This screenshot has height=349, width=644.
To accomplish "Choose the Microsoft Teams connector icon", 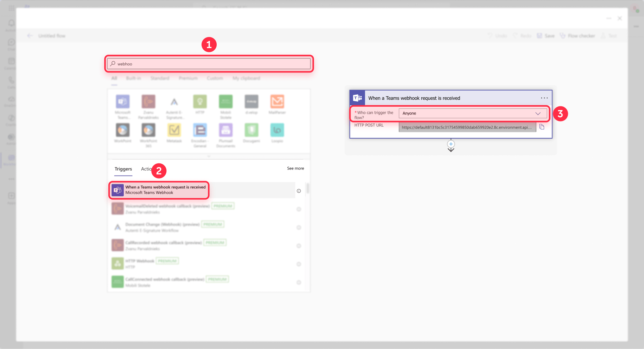I will point(123,101).
